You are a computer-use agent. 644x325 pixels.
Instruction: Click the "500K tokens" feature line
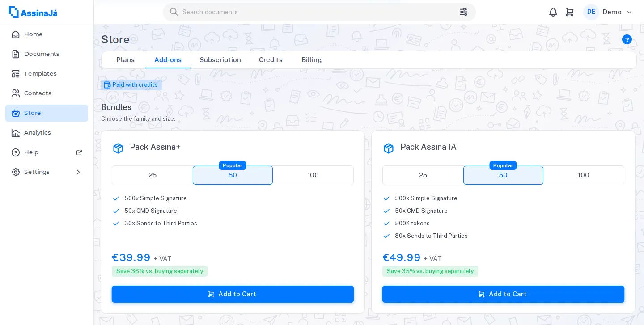[x=412, y=224]
